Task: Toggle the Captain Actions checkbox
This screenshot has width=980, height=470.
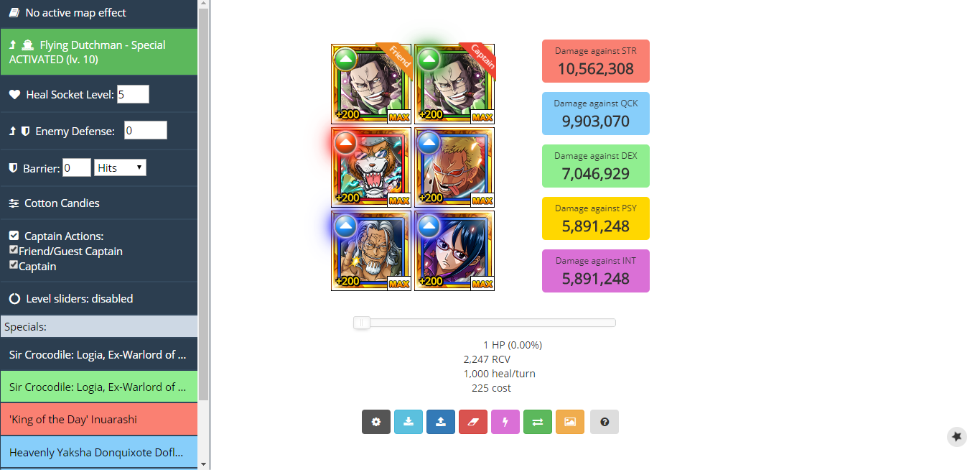Action: click(14, 236)
